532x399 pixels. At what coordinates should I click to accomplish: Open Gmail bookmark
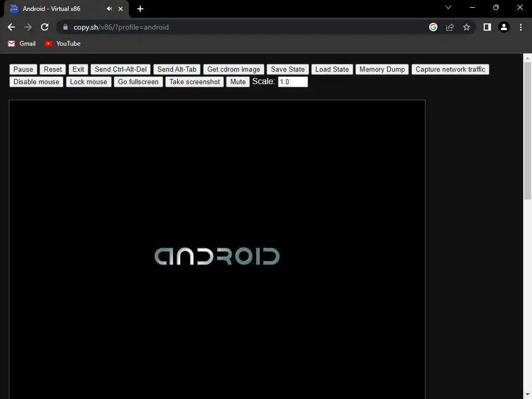click(x=22, y=44)
